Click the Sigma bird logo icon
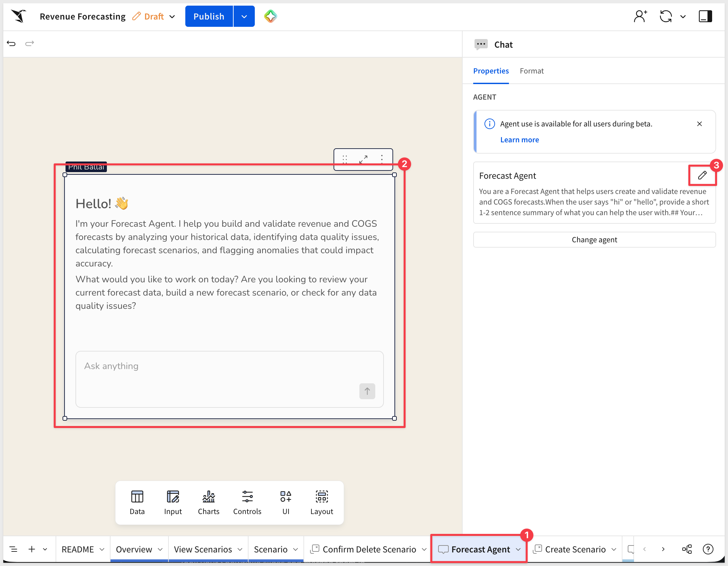This screenshot has width=728, height=566. (x=18, y=16)
